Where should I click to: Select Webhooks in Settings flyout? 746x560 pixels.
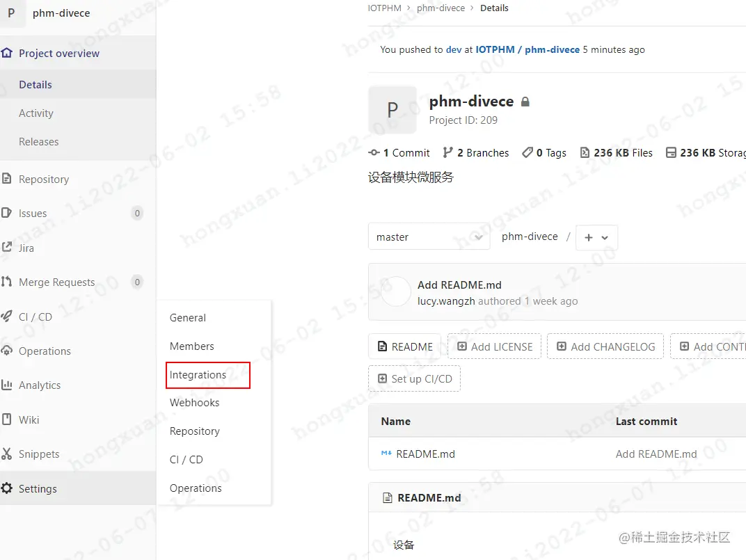coord(195,403)
